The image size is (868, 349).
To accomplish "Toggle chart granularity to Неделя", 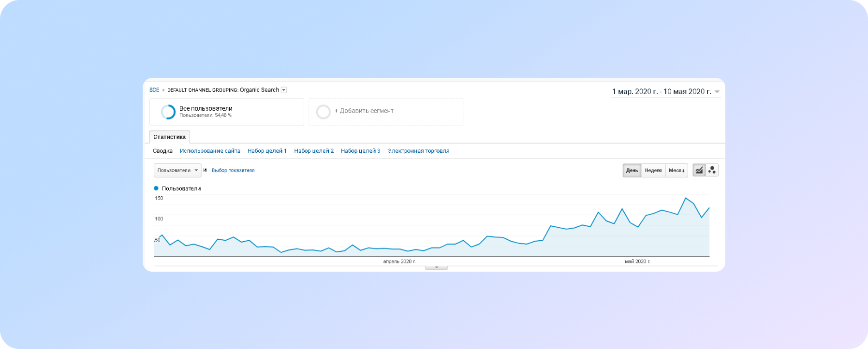I will point(653,170).
